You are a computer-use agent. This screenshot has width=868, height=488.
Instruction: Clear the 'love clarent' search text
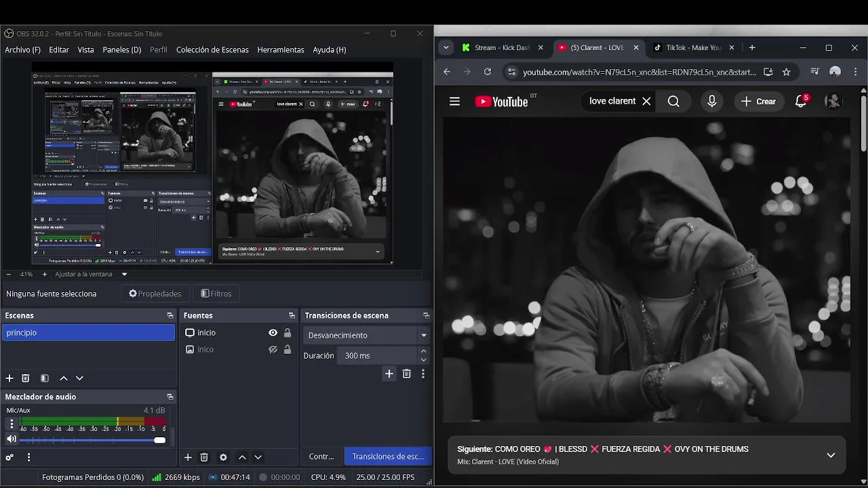pos(646,101)
